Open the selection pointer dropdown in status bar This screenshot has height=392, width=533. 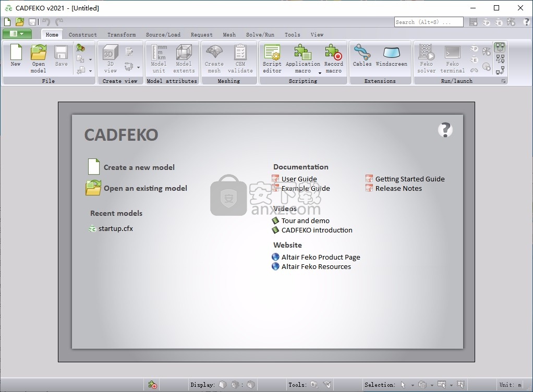(413, 385)
